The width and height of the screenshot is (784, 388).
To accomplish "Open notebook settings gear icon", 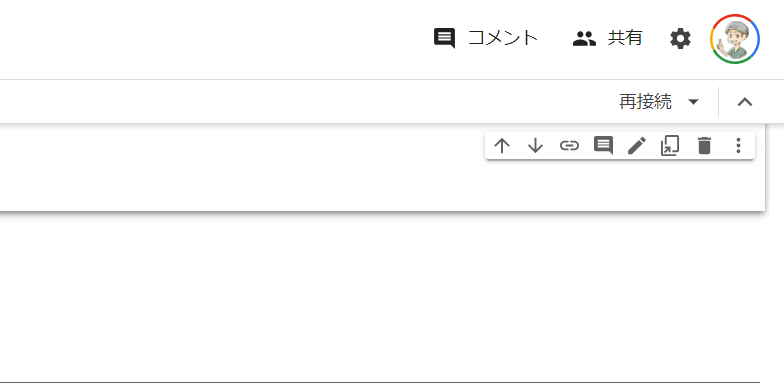I will coord(680,38).
